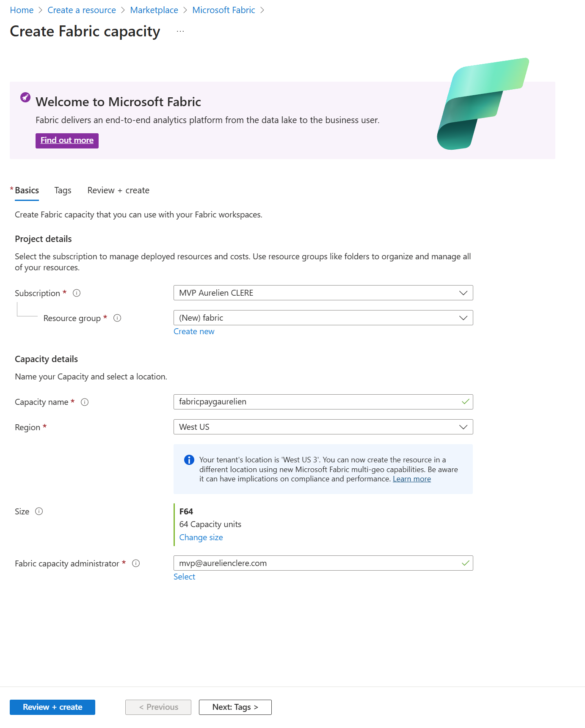The height and width of the screenshot is (728, 585).
Task: Click the Next: Tags button
Action: tap(235, 707)
